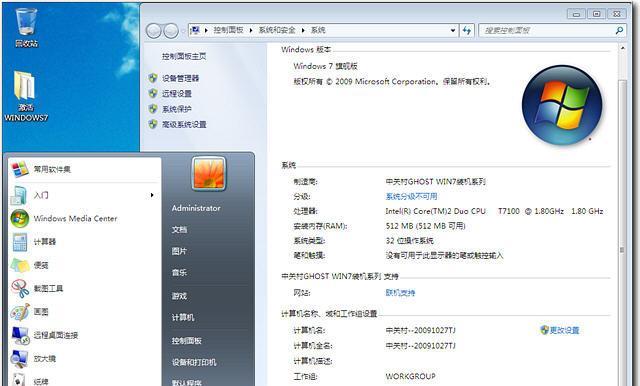Open 控制面板主页 link
Image resolution: width=640 pixels, height=386 pixels.
coord(184,56)
